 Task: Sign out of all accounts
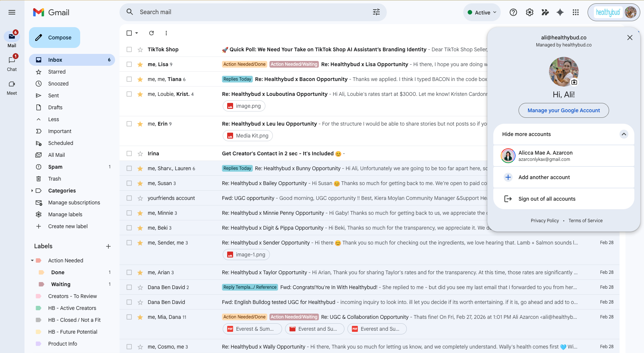pyautogui.click(x=563, y=199)
